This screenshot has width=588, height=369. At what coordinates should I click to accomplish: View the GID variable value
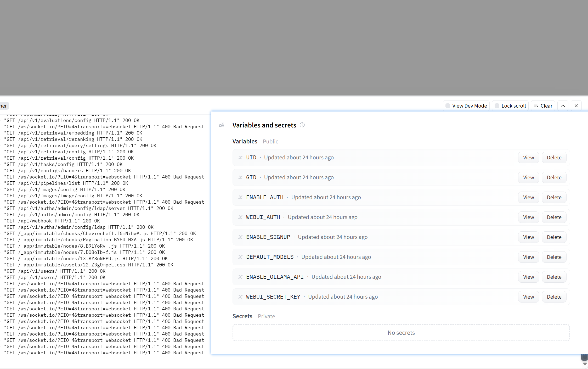[x=528, y=177]
